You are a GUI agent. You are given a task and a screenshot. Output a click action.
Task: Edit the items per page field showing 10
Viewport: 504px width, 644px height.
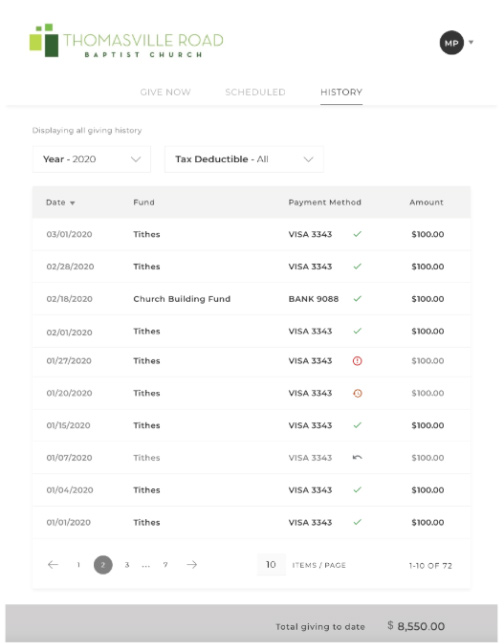tap(271, 565)
